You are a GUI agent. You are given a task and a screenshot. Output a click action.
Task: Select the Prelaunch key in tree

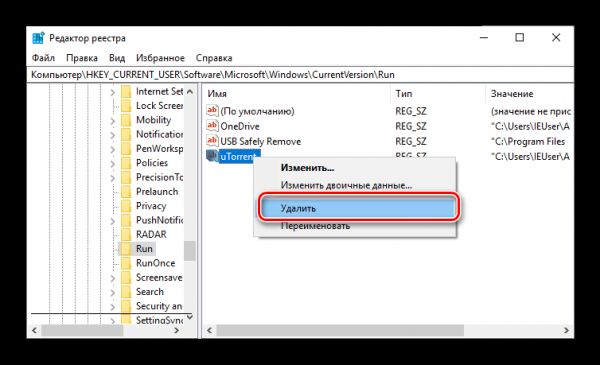[157, 192]
